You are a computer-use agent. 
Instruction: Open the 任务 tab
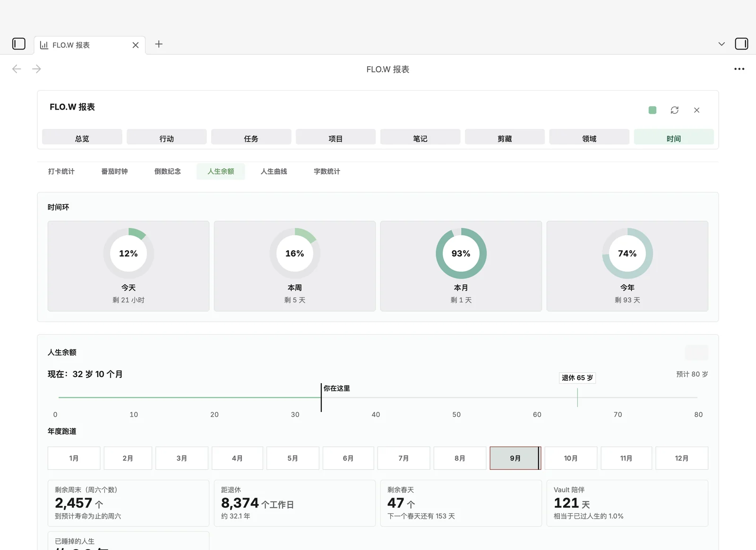251,137
